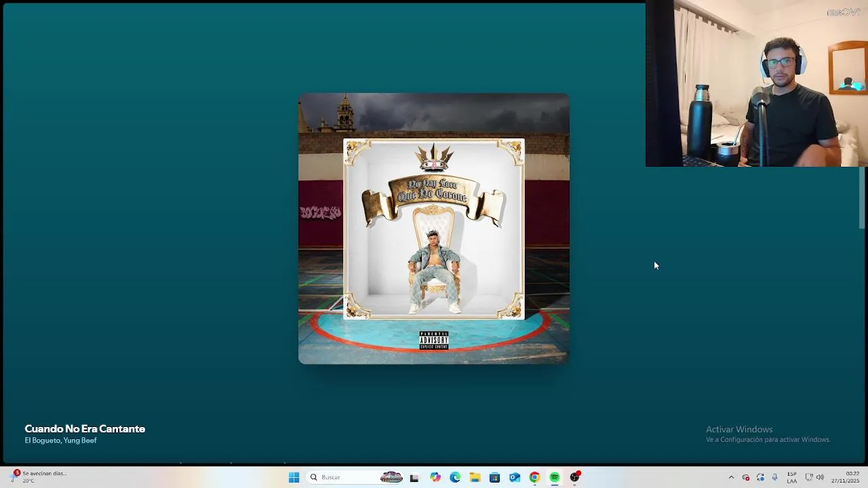
Task: Click the microphone in-use tray icon
Action: (x=774, y=477)
